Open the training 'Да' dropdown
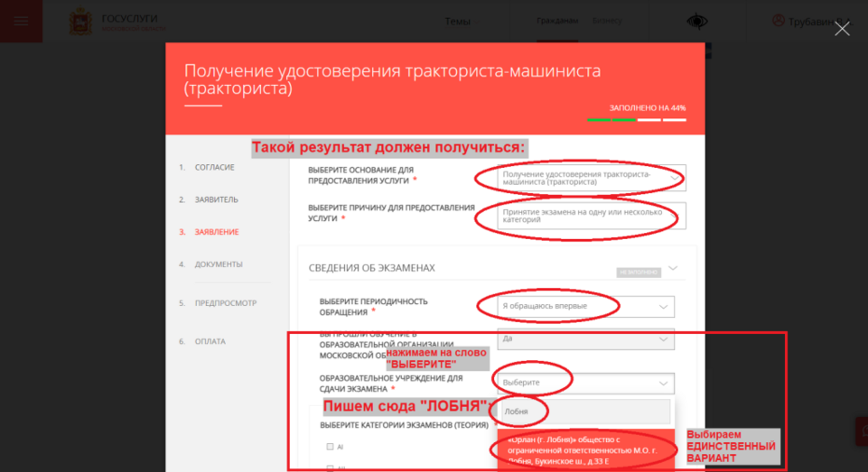Viewport: 868px width, 472px height. click(x=585, y=338)
